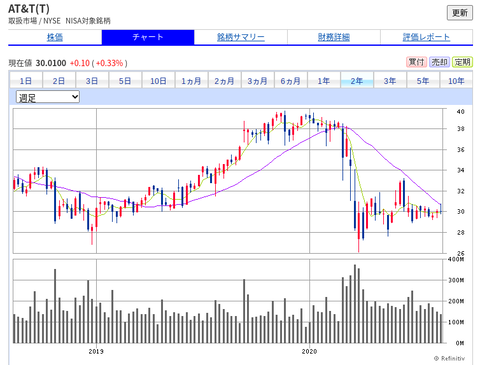Select the 2日 chart range
Image resolution: width=480 pixels, height=365 pixels.
59,81
